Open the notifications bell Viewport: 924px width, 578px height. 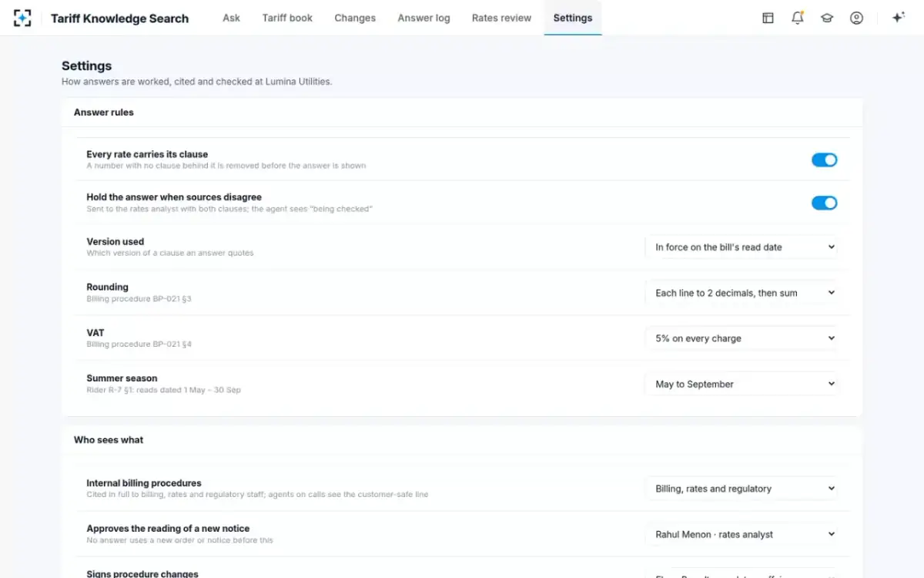(798, 18)
